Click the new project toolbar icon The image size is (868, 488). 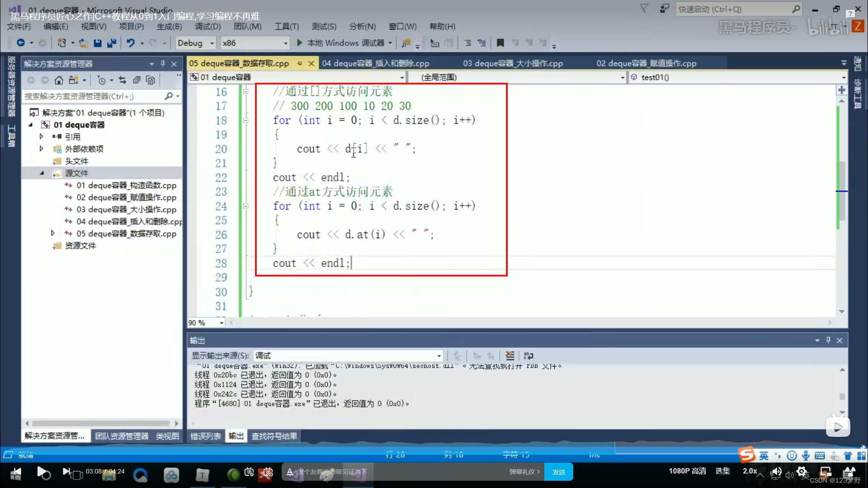pyautogui.click(x=62, y=43)
